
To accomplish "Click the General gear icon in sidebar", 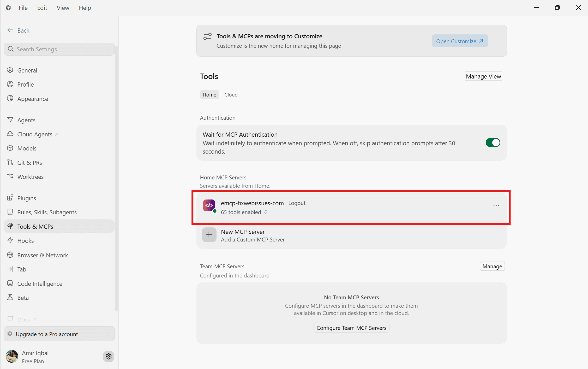I will coord(10,70).
